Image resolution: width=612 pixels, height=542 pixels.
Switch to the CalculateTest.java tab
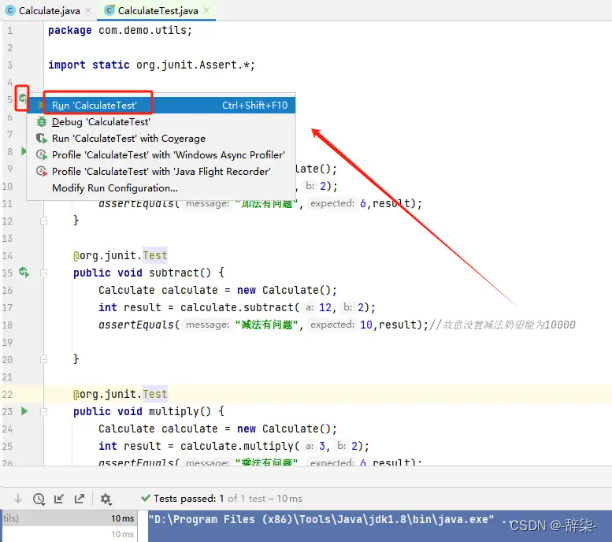(158, 11)
